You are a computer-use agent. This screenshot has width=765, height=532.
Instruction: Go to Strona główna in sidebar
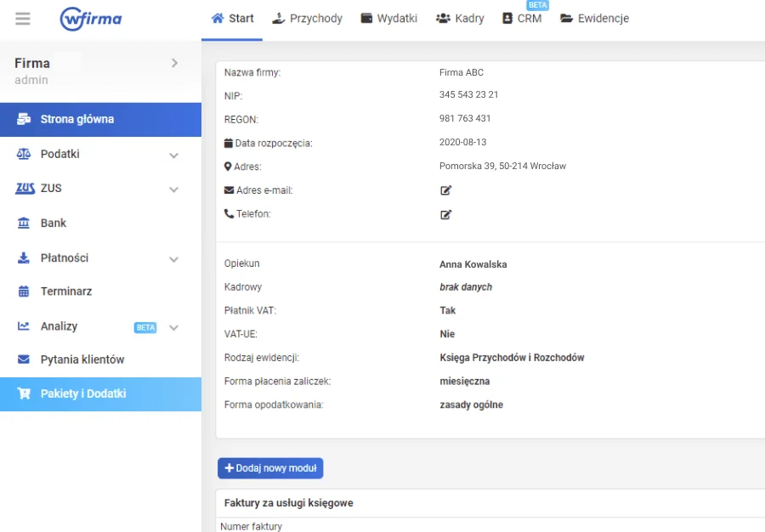click(100, 120)
